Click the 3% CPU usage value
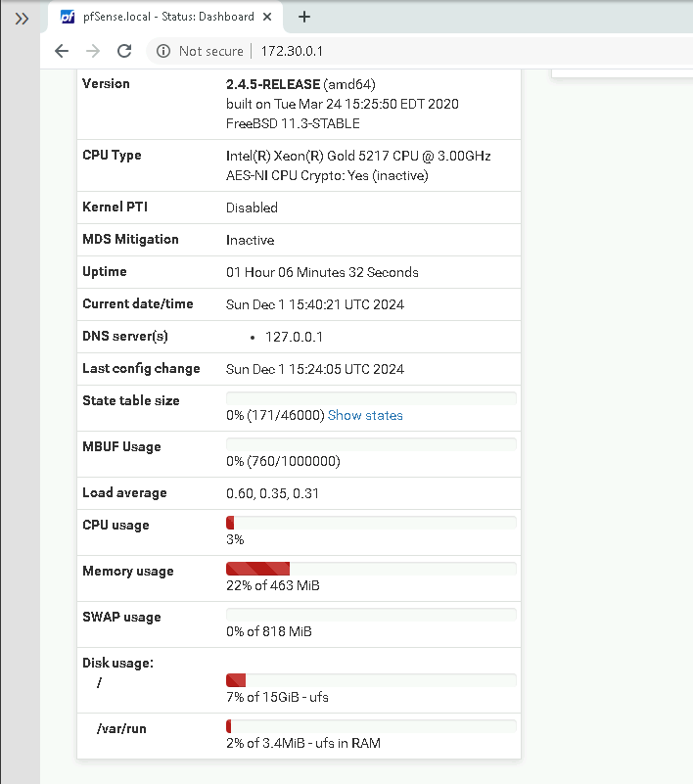Image resolution: width=693 pixels, height=784 pixels. point(235,540)
